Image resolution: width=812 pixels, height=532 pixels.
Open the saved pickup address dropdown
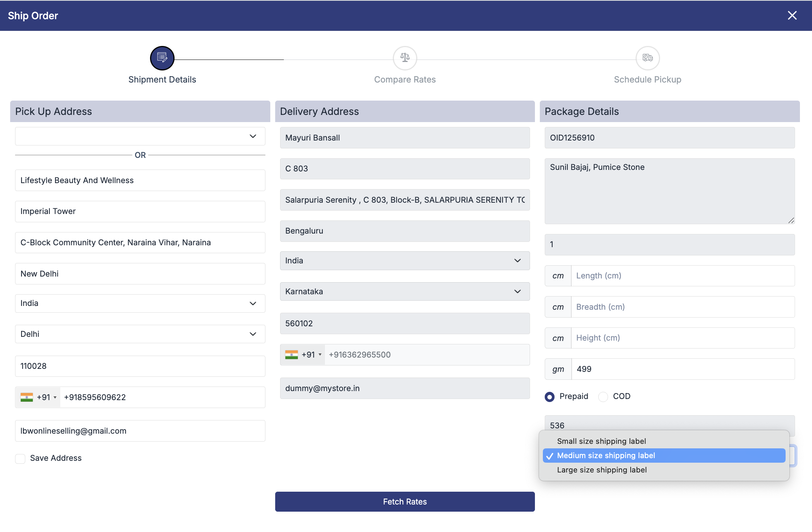(x=140, y=136)
